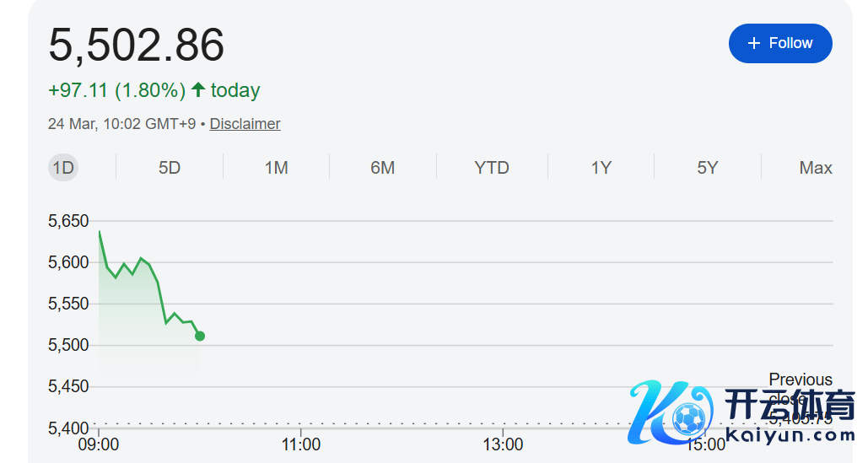Click the 11:00 time axis label

click(300, 444)
